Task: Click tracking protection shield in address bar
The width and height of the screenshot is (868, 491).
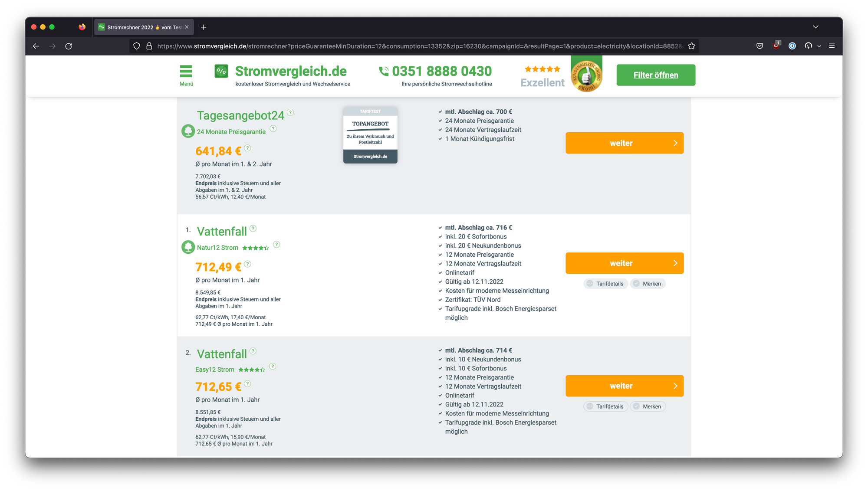Action: point(137,46)
